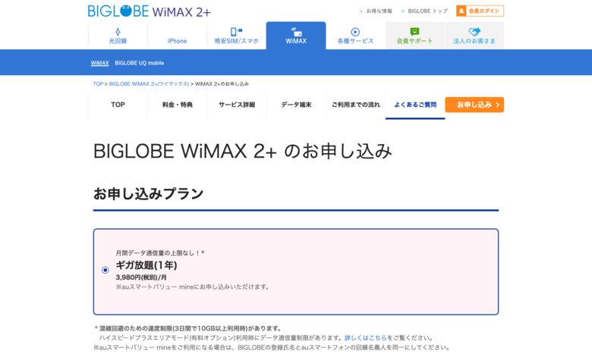This screenshot has height=364, width=592.
Task: Open the 各種サービス navigation tab
Action: [x=355, y=36]
